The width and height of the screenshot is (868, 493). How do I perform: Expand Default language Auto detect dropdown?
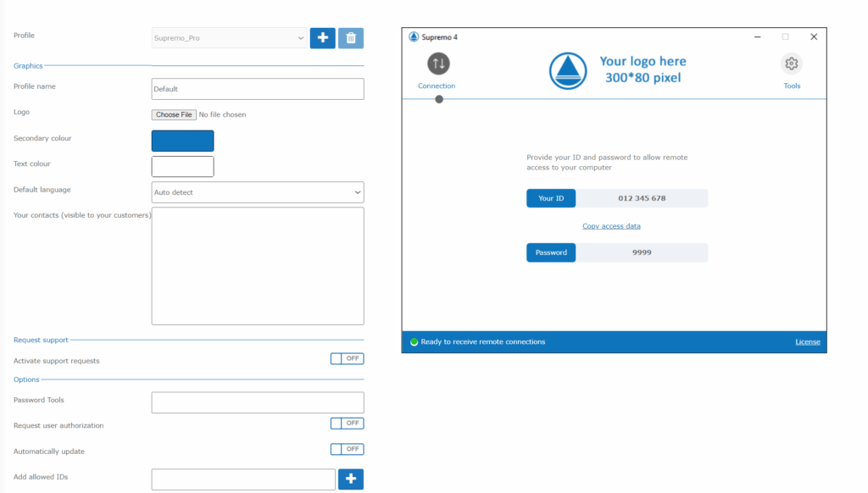click(x=258, y=192)
